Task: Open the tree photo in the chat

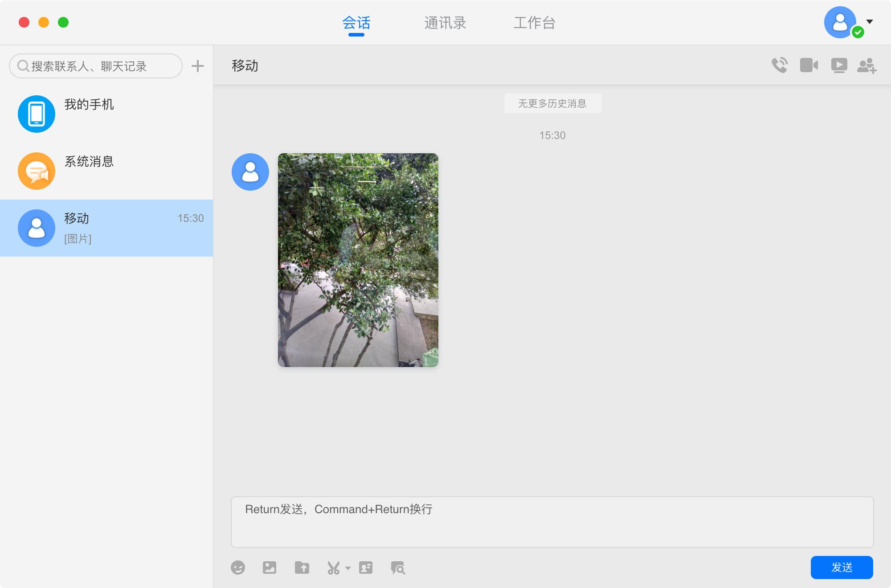Action: (x=358, y=261)
